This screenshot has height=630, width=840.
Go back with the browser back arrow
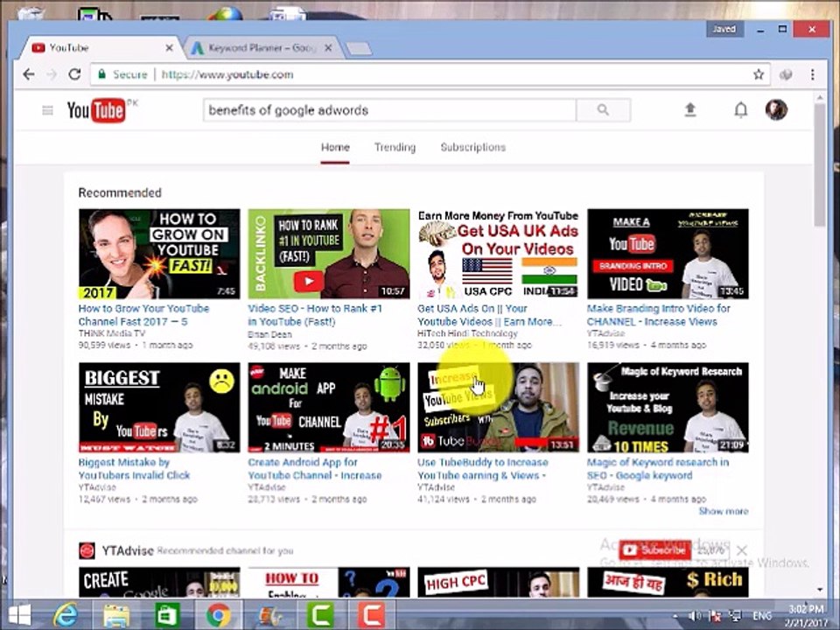point(29,74)
